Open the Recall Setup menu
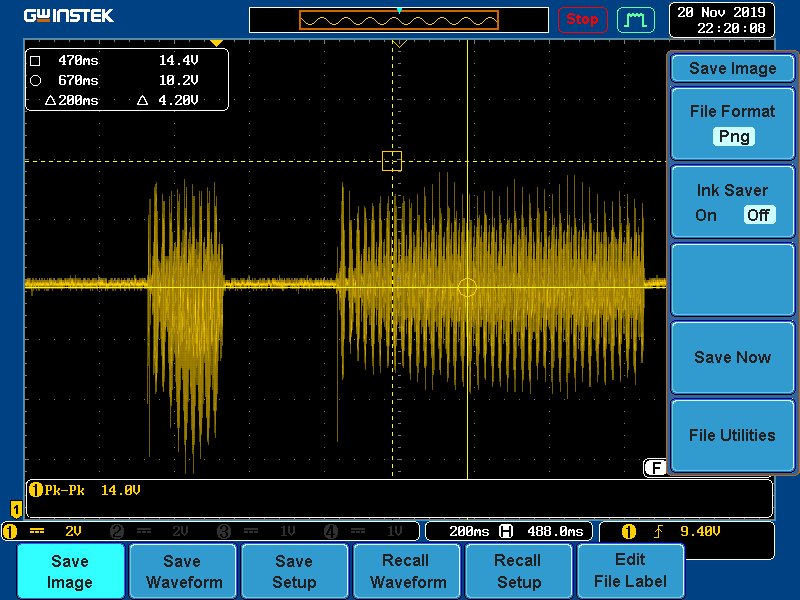Viewport: 800px width, 600px height. (519, 572)
